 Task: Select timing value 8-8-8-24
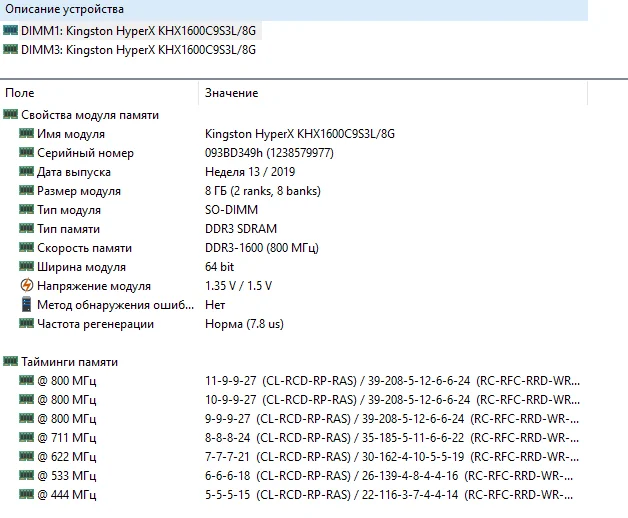[x=392, y=438]
